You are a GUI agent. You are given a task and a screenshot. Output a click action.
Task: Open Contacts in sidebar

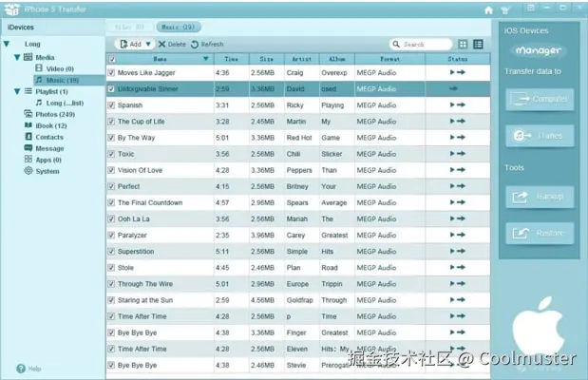[44, 137]
